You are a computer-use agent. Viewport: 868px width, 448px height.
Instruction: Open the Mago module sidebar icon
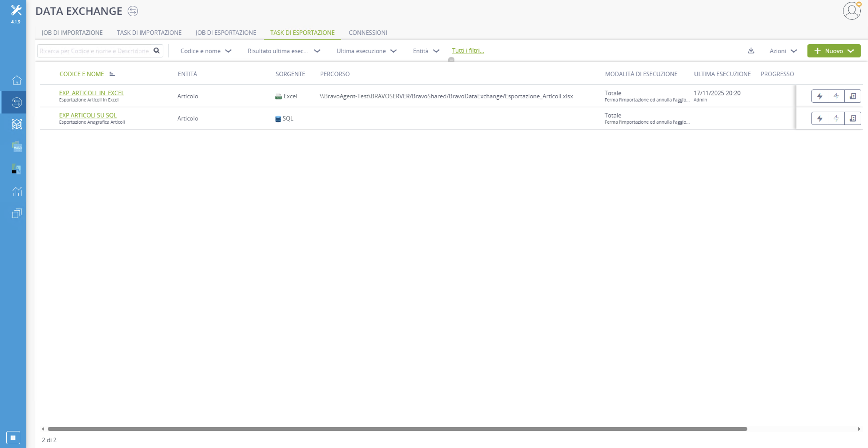pyautogui.click(x=16, y=147)
